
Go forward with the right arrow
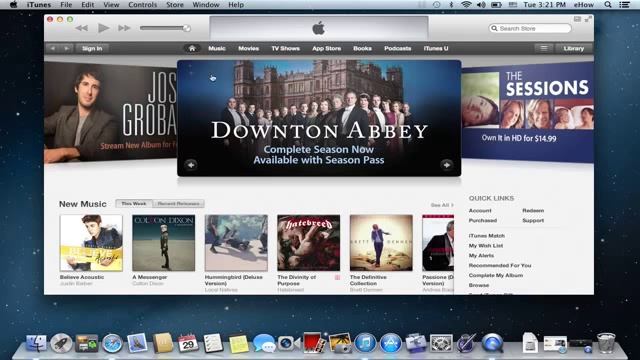click(x=66, y=48)
